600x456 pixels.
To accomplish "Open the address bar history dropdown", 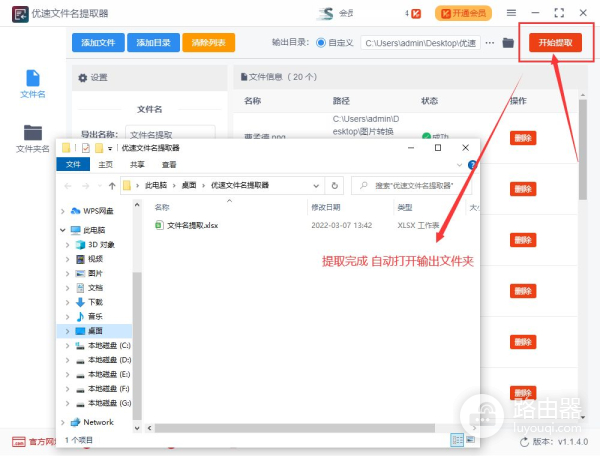I will pyautogui.click(x=316, y=186).
